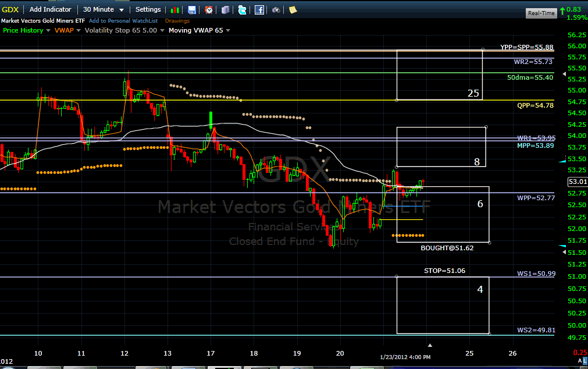Click the Market Vectors Gold Miners ETF title
Viewport: 588px width, 369px height.
tap(43, 21)
